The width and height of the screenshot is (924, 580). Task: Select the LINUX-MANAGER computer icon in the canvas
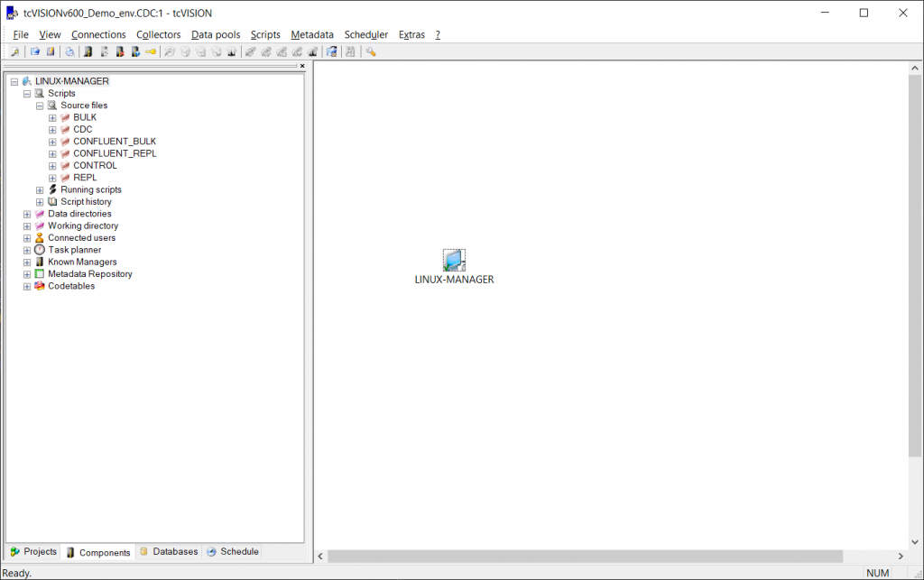click(454, 261)
